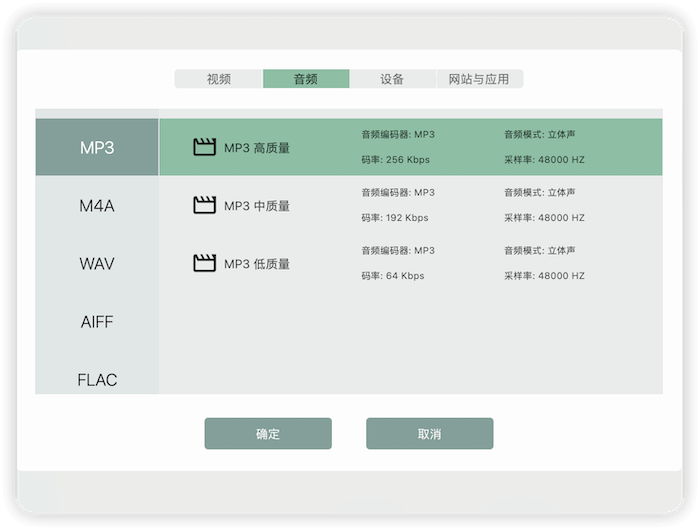The width and height of the screenshot is (700, 530).
Task: Click the 码率: 256 Kbps text
Action: tap(395, 159)
